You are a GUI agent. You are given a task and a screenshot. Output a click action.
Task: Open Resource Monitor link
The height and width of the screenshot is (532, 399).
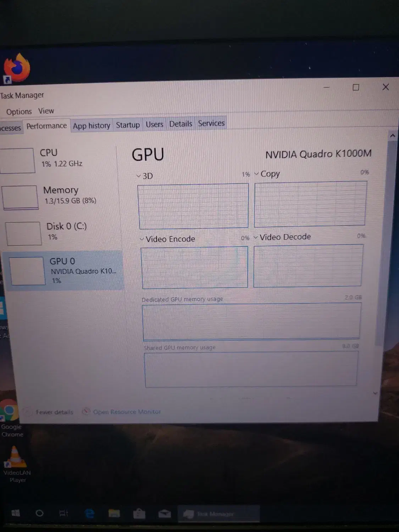[x=127, y=412]
